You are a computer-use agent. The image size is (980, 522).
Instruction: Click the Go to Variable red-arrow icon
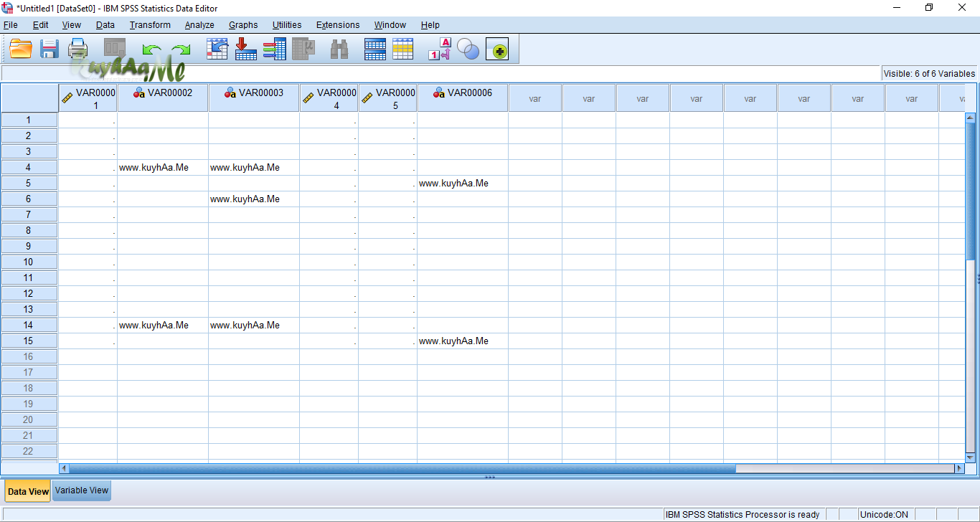[246, 49]
